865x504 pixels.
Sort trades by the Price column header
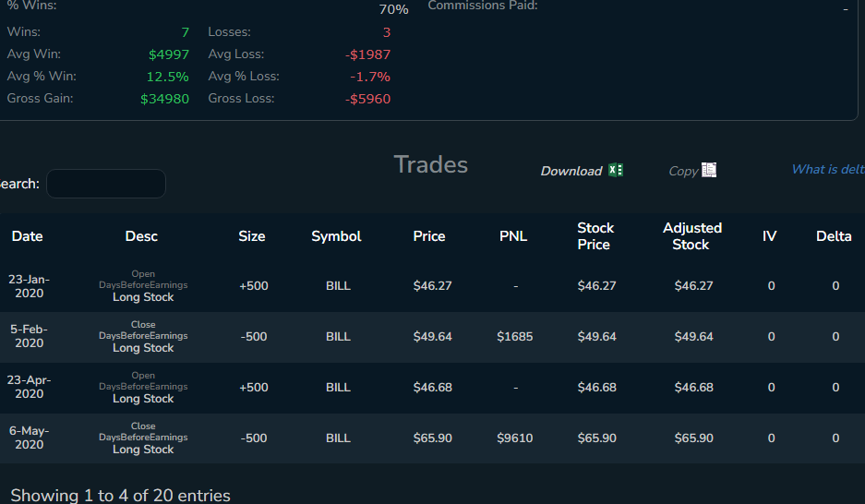[x=429, y=236]
